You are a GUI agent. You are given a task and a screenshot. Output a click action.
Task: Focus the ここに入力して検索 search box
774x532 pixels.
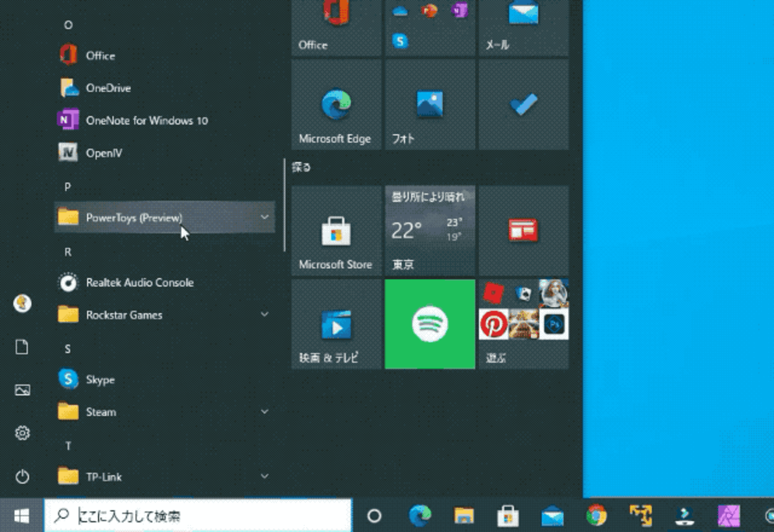tap(198, 515)
